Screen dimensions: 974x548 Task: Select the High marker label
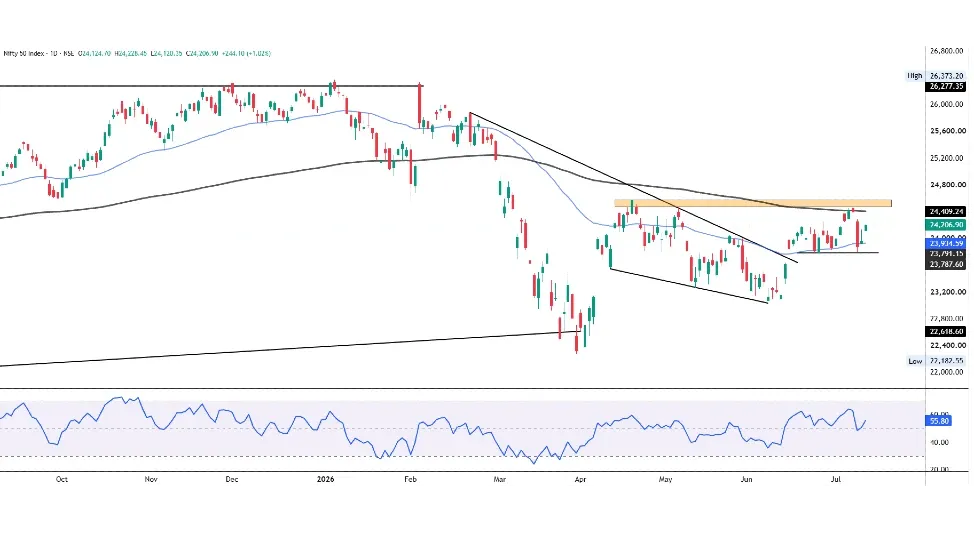point(914,76)
